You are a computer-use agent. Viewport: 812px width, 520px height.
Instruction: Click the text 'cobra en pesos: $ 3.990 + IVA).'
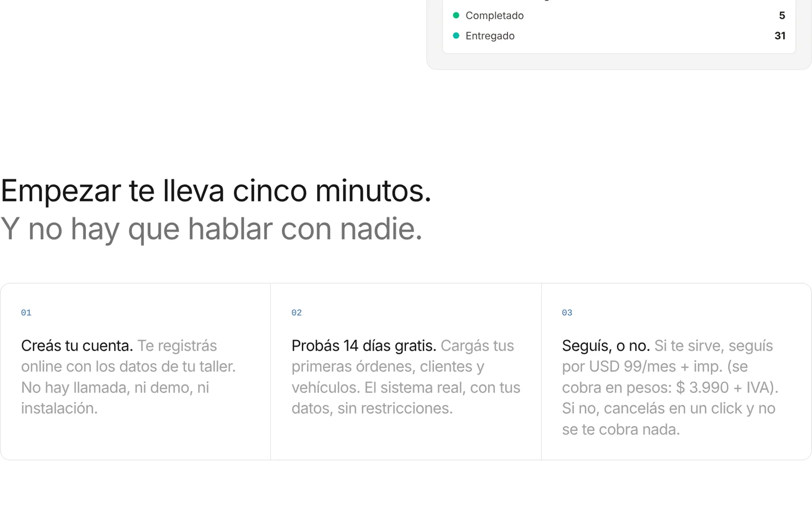coord(670,388)
